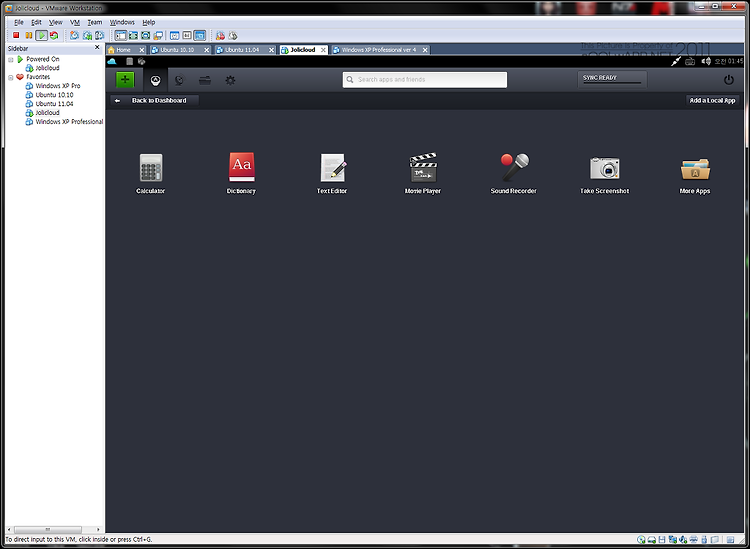Toggle the Console view toolbar button
The width and height of the screenshot is (750, 549).
[x=200, y=35]
